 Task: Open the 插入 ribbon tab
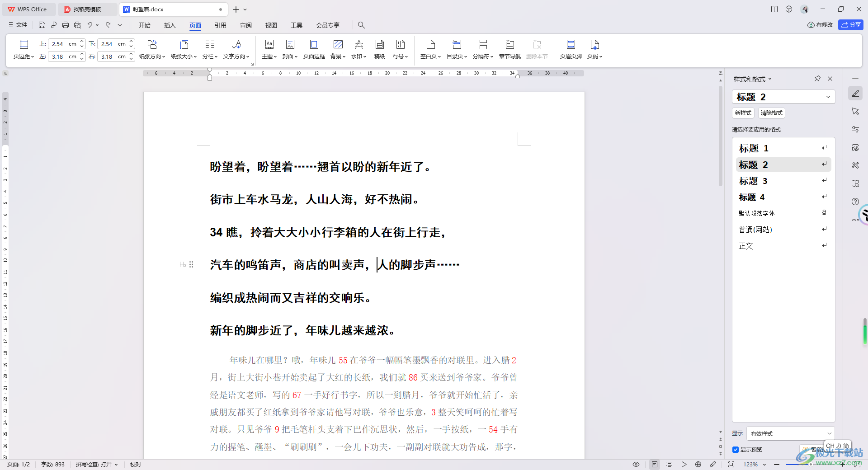170,25
